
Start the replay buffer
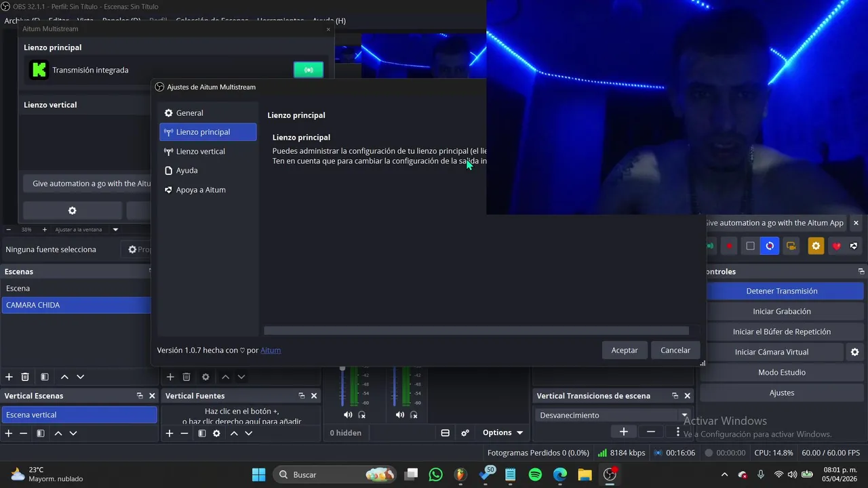click(782, 331)
